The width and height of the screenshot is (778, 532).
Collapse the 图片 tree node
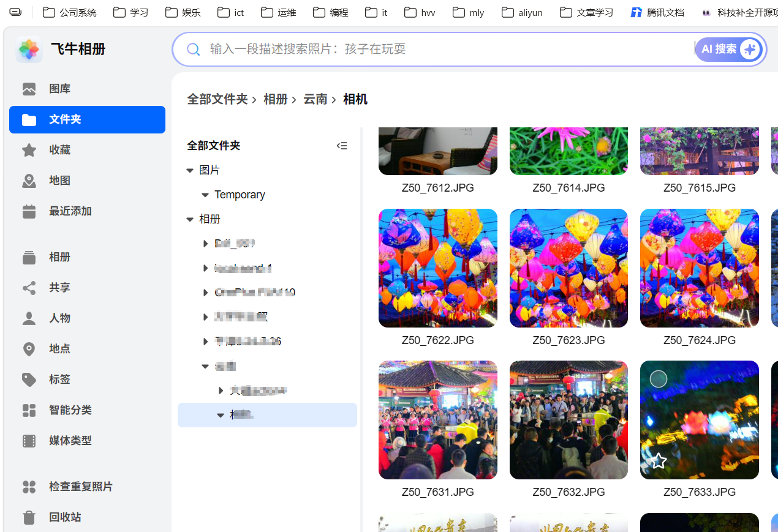point(190,170)
